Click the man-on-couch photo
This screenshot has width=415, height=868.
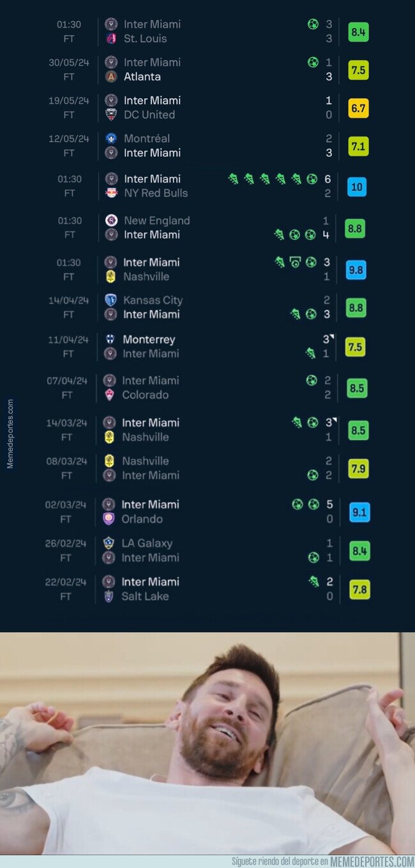pos(207,744)
